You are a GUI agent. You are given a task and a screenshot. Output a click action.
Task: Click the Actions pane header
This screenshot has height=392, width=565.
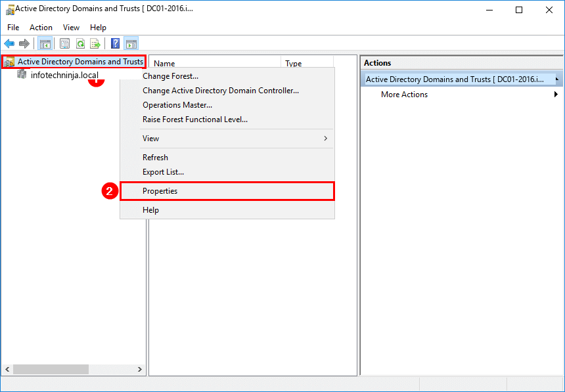point(461,62)
